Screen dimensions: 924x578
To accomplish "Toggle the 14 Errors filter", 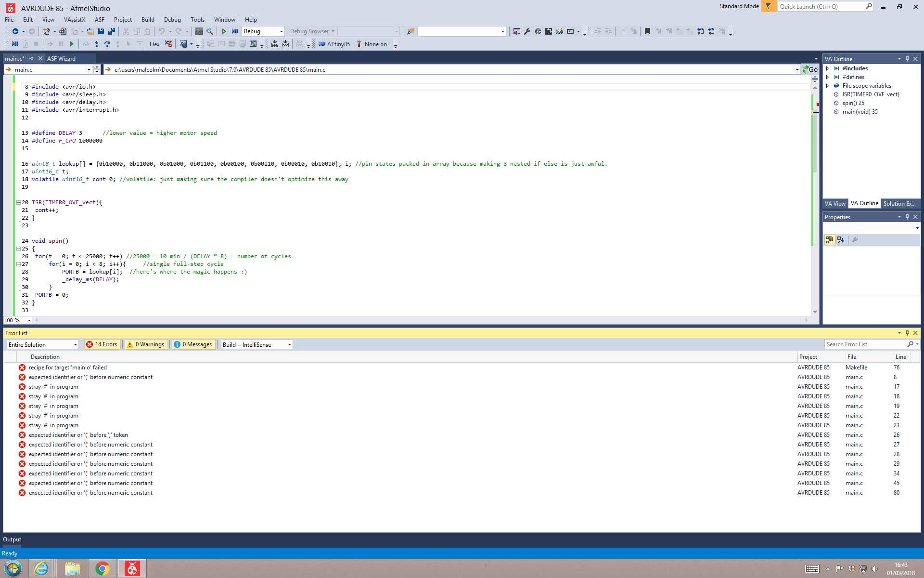I will coord(102,344).
